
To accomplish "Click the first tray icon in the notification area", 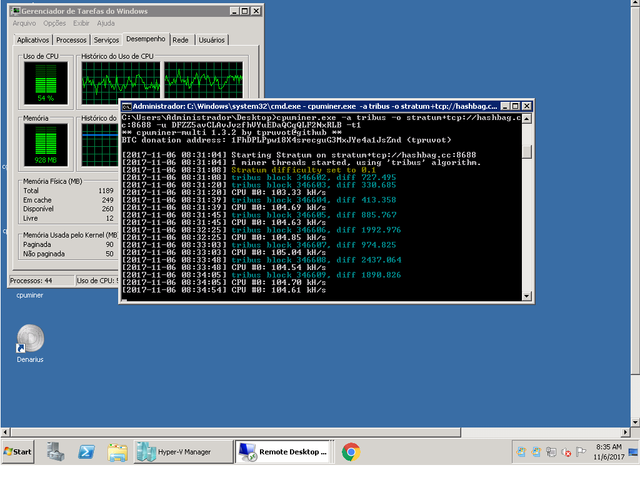I will (521, 452).
